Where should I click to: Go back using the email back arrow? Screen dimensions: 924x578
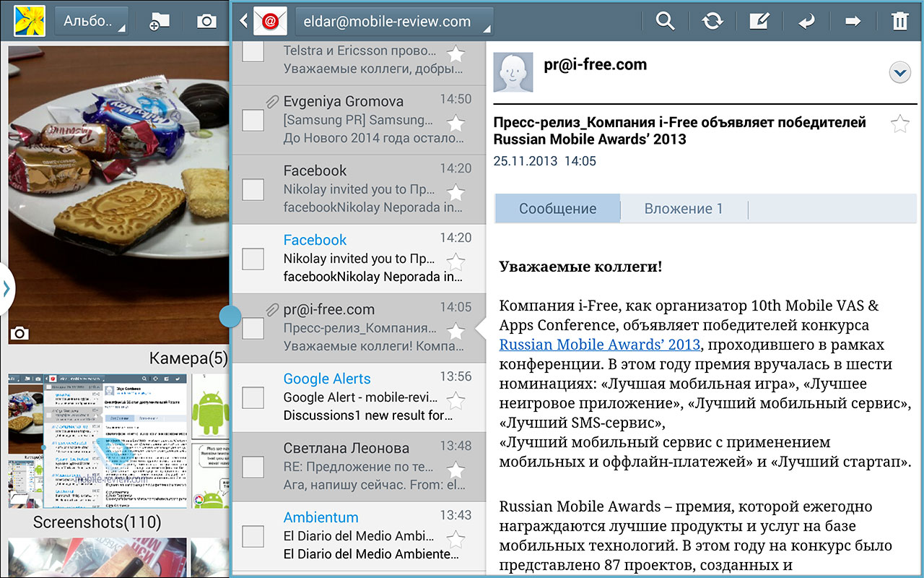(243, 22)
